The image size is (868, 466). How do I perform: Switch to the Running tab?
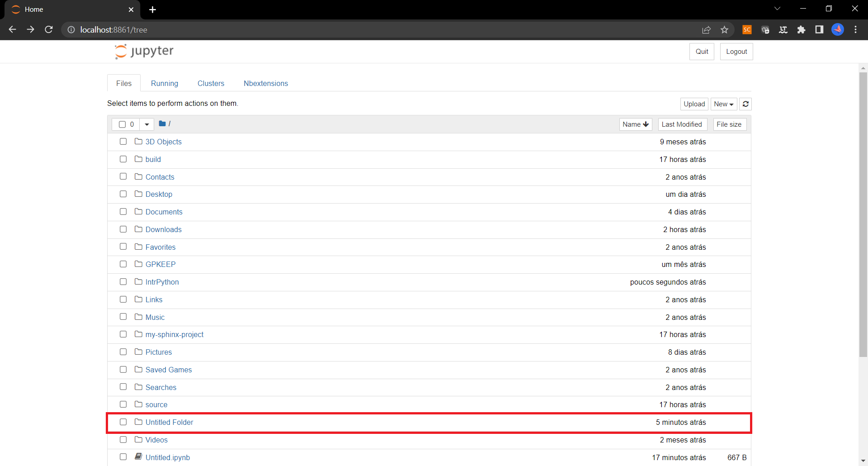tap(165, 83)
